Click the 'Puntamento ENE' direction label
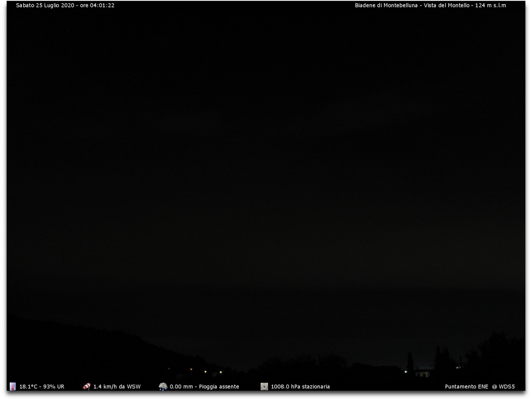The height and width of the screenshot is (399, 532). [466, 387]
